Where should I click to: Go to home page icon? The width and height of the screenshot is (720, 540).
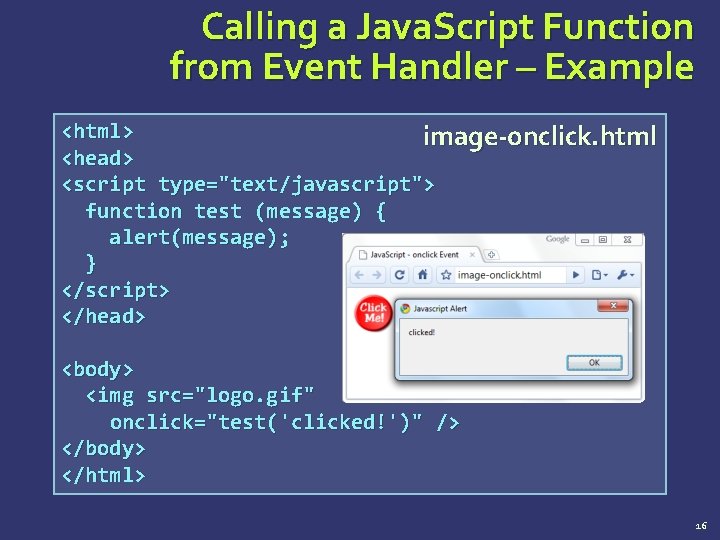coord(422,275)
